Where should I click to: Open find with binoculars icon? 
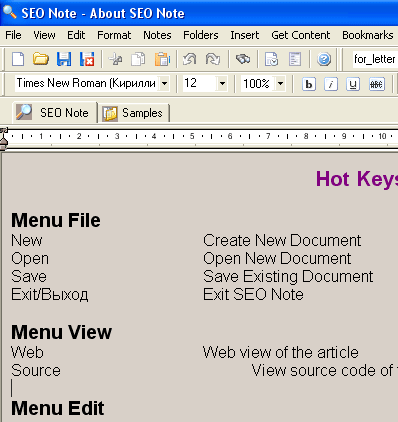tap(243, 59)
